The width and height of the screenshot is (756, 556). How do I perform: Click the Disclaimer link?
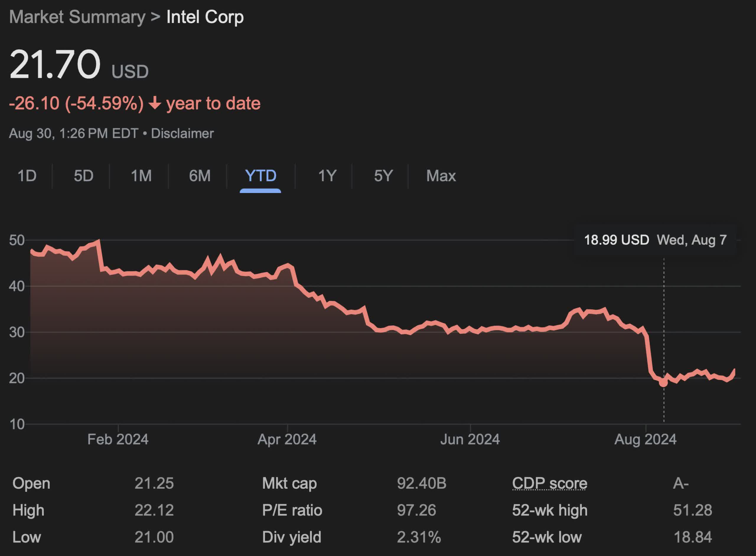tap(182, 133)
